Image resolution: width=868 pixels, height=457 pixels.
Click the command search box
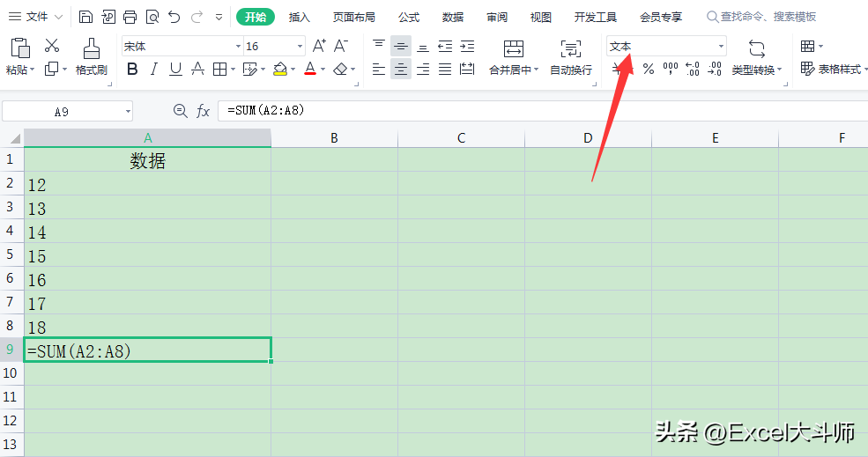coord(761,17)
